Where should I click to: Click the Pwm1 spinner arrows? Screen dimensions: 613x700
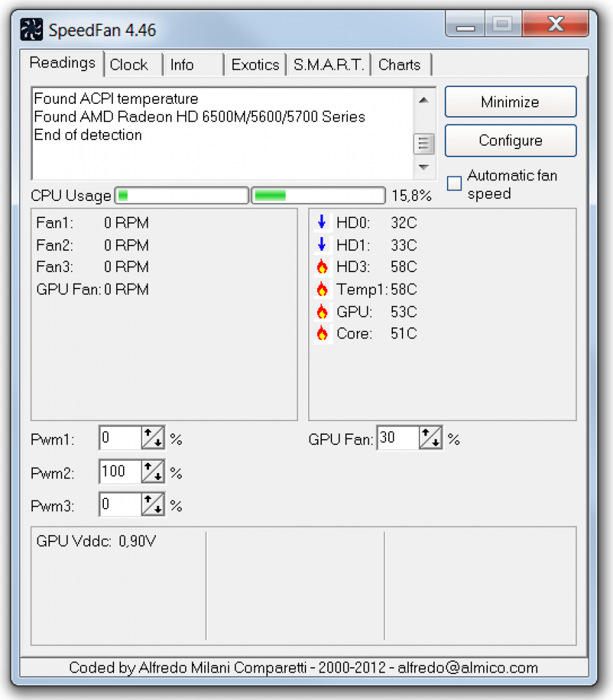click(153, 439)
